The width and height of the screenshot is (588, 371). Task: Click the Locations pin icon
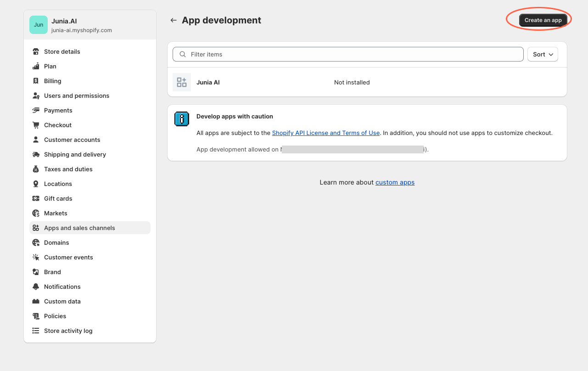click(36, 184)
